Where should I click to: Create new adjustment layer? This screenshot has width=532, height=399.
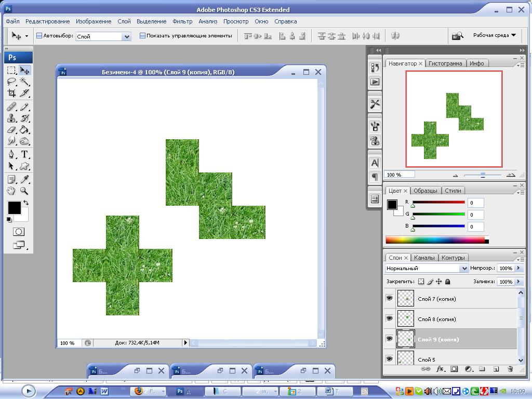click(469, 369)
